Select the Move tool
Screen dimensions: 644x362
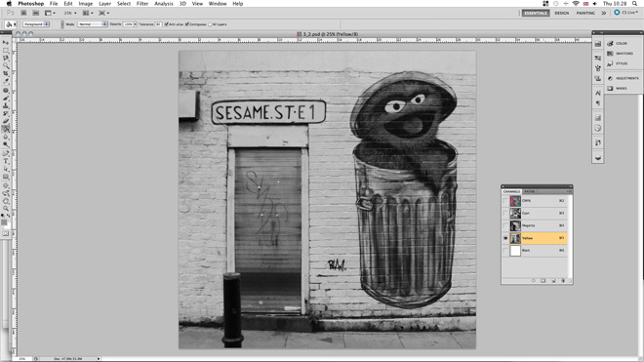(6, 42)
